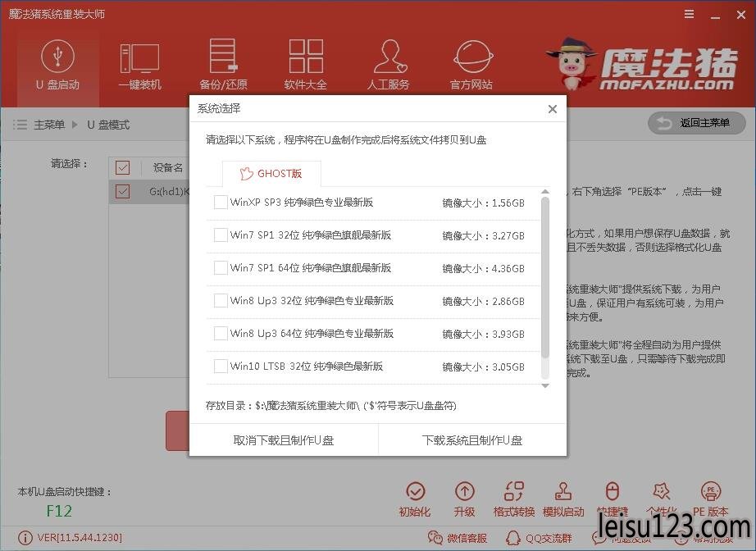Click 返回主菜单 button
The height and width of the screenshot is (551, 756).
696,124
